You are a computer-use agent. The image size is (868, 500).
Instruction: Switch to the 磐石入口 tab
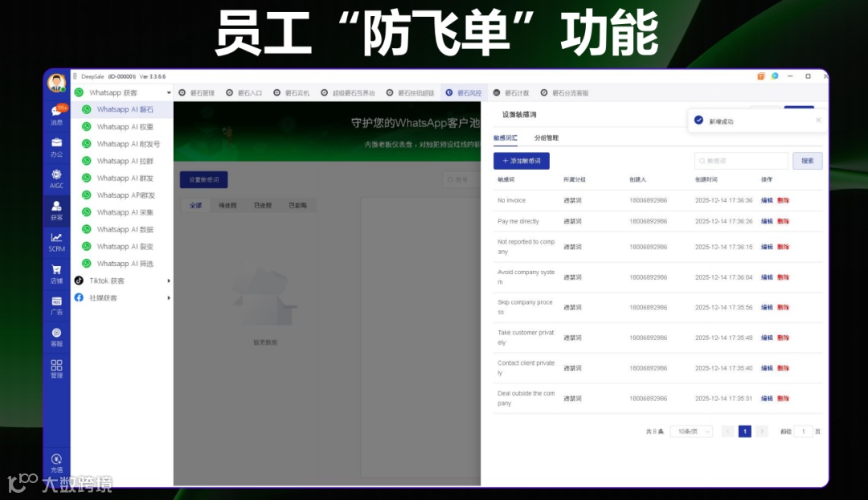click(x=244, y=93)
